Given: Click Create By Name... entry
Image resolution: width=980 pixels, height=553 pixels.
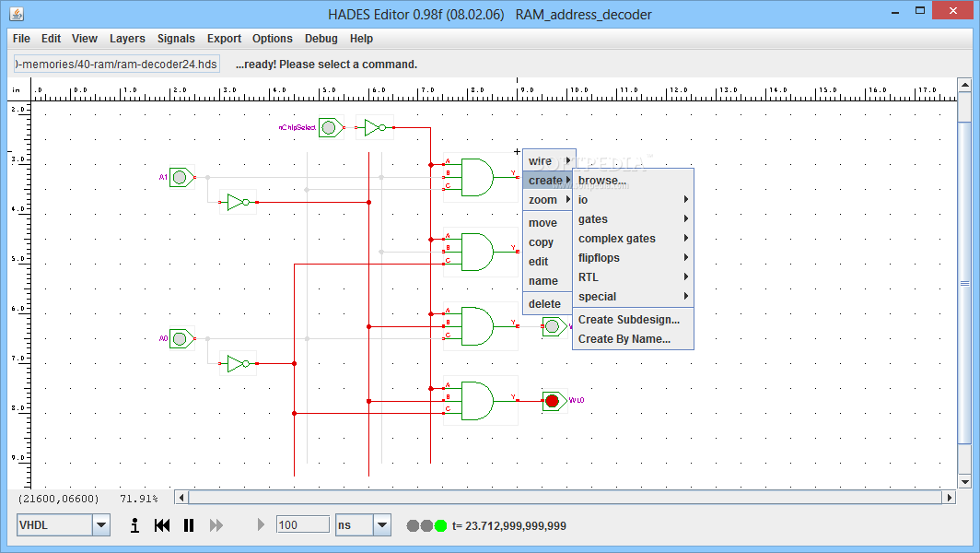Looking at the screenshot, I should pyautogui.click(x=633, y=338).
